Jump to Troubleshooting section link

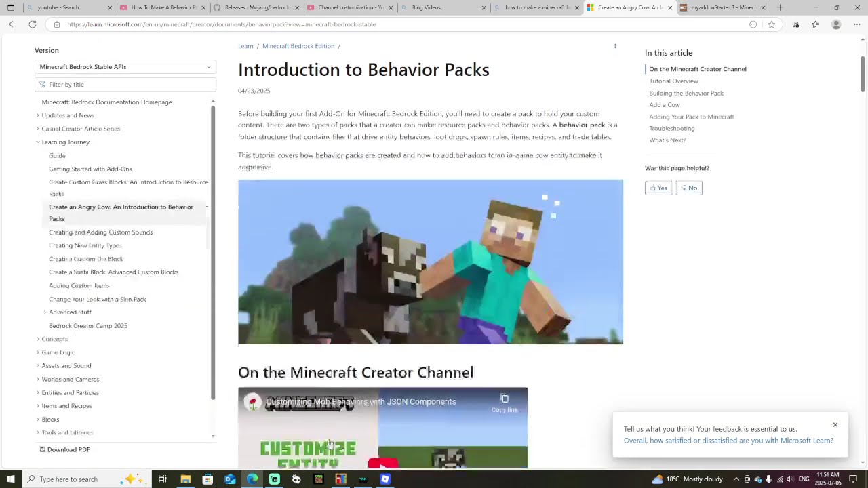672,129
